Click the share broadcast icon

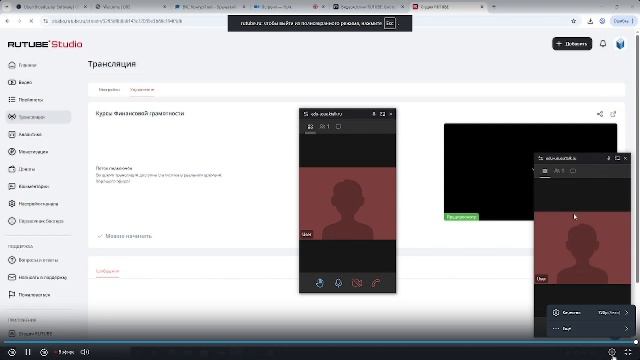[x=600, y=114]
